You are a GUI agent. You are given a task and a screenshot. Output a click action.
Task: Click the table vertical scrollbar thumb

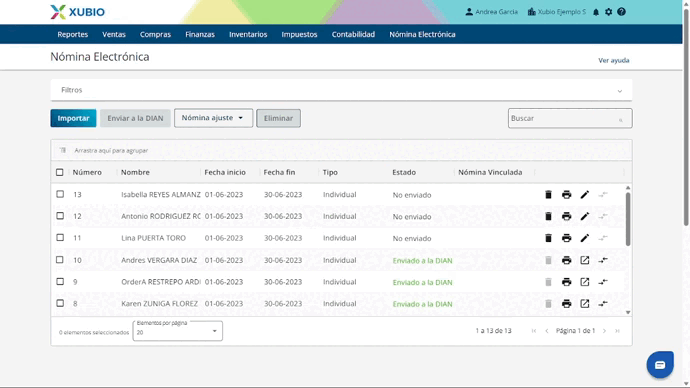coord(628,219)
